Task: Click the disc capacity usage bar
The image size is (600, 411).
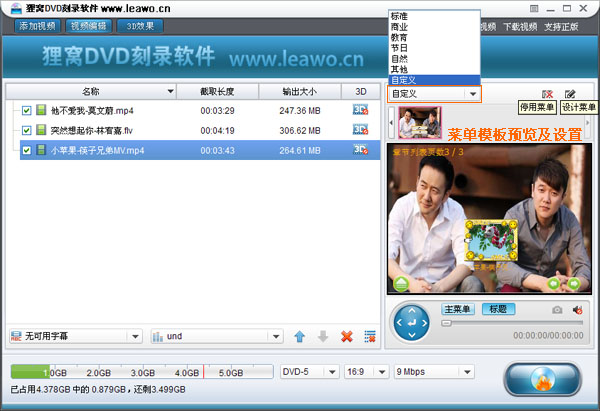Action: tap(142, 372)
